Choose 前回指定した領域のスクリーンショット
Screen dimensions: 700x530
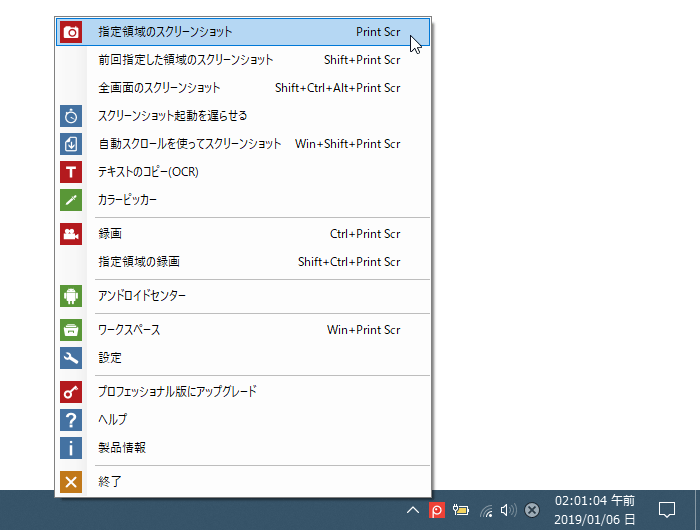(243, 60)
